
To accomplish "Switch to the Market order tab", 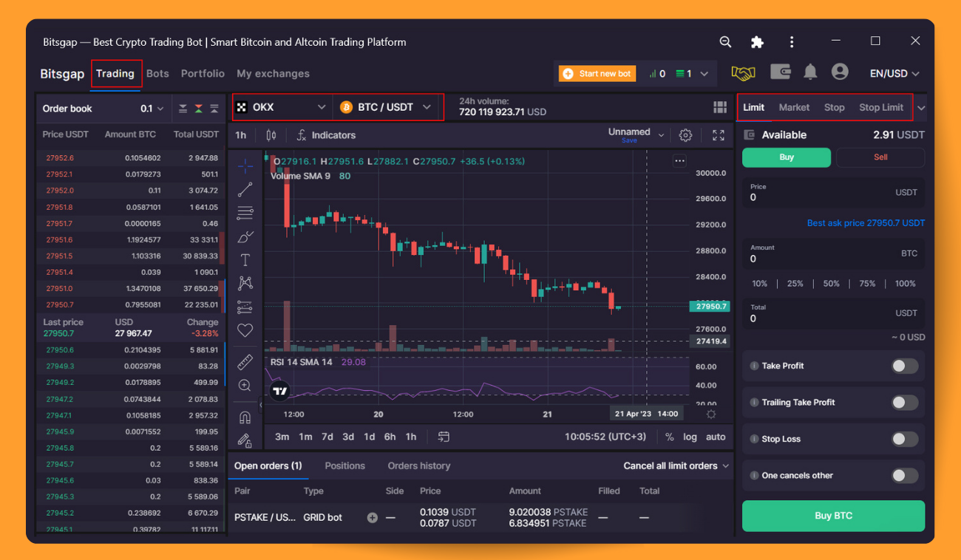I will pos(794,107).
